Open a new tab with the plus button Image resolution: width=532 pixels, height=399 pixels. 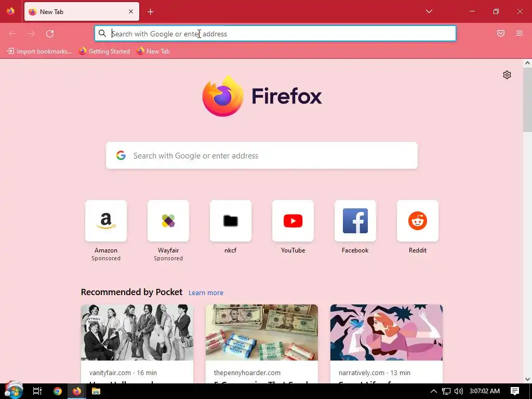150,12
